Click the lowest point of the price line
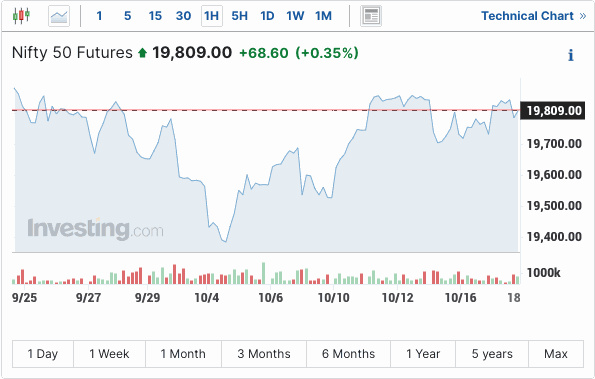The width and height of the screenshot is (595, 379). click(226, 241)
